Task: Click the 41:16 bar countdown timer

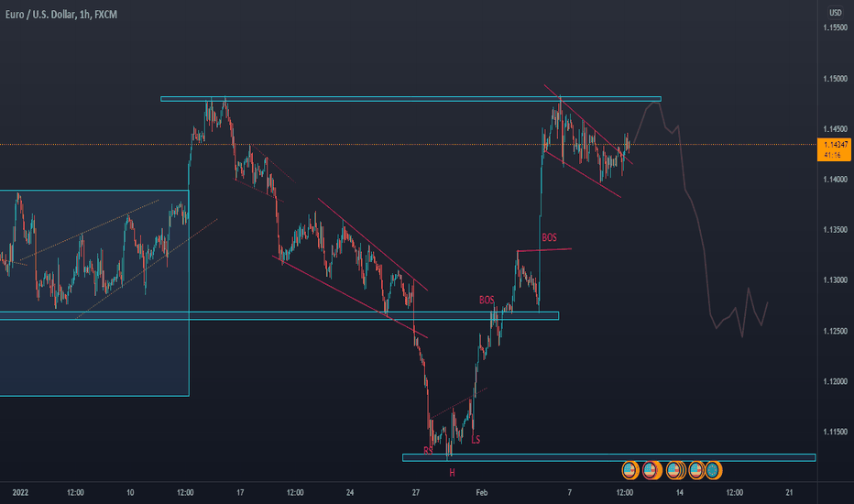Action: coord(832,155)
